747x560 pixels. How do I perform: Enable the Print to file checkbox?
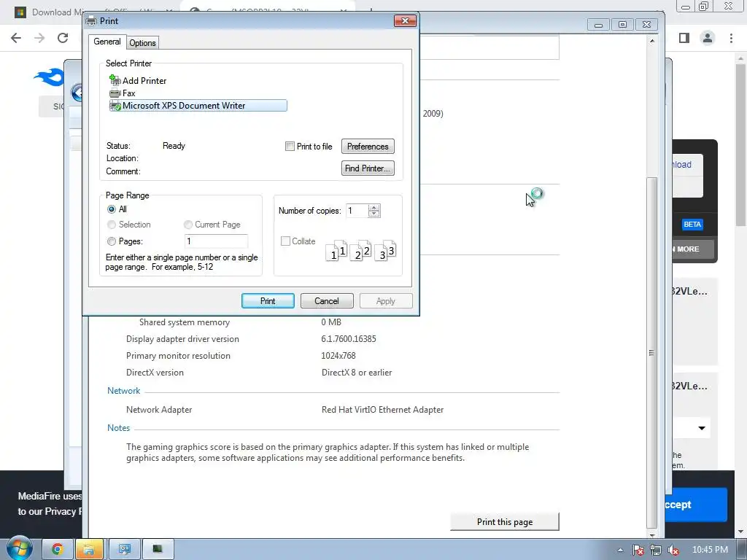click(290, 146)
